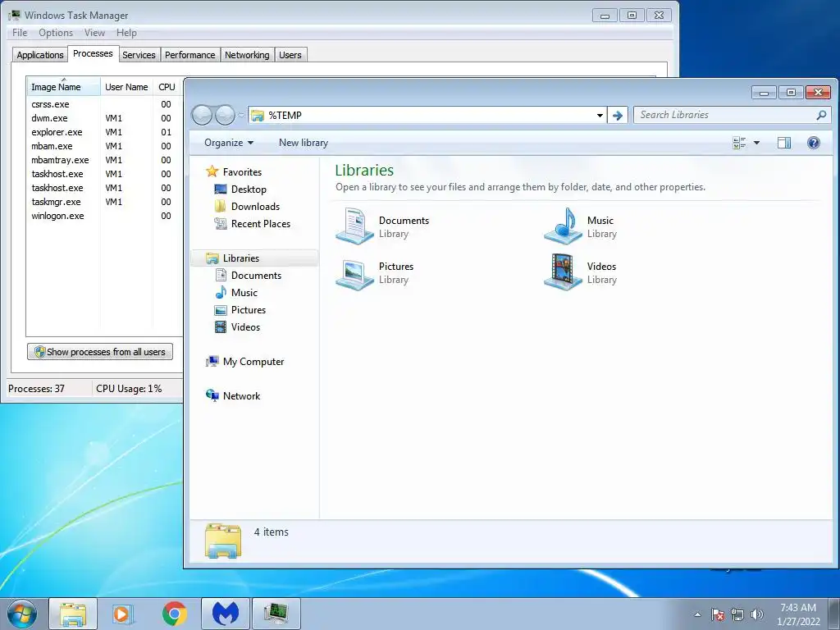840x630 pixels.
Task: Open Task Manager View menu
Action: (x=94, y=33)
